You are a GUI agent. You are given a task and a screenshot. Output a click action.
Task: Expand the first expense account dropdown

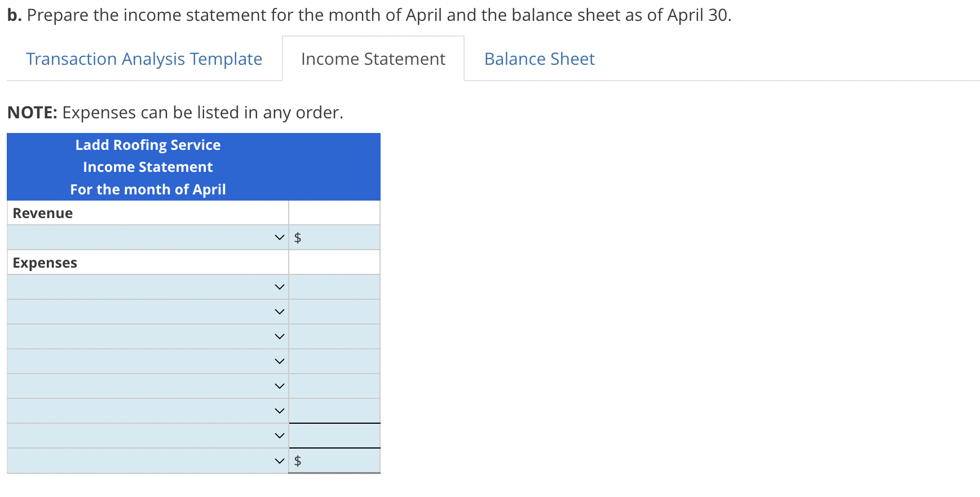point(279,286)
